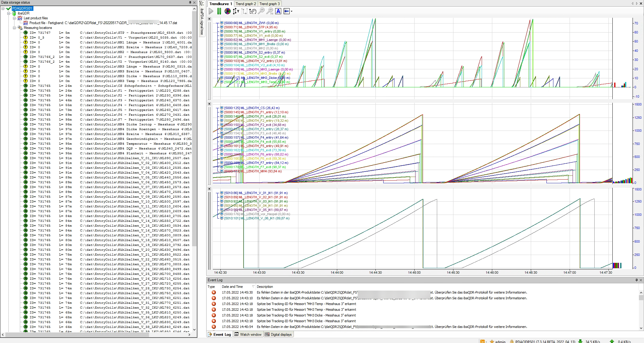The image size is (644, 343).
Task: Click the auto-scale Y axis icon
Action: [x=236, y=11]
